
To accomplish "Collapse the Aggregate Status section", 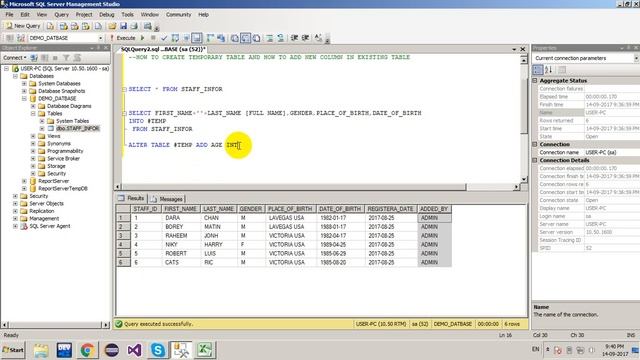I will coord(535,81).
